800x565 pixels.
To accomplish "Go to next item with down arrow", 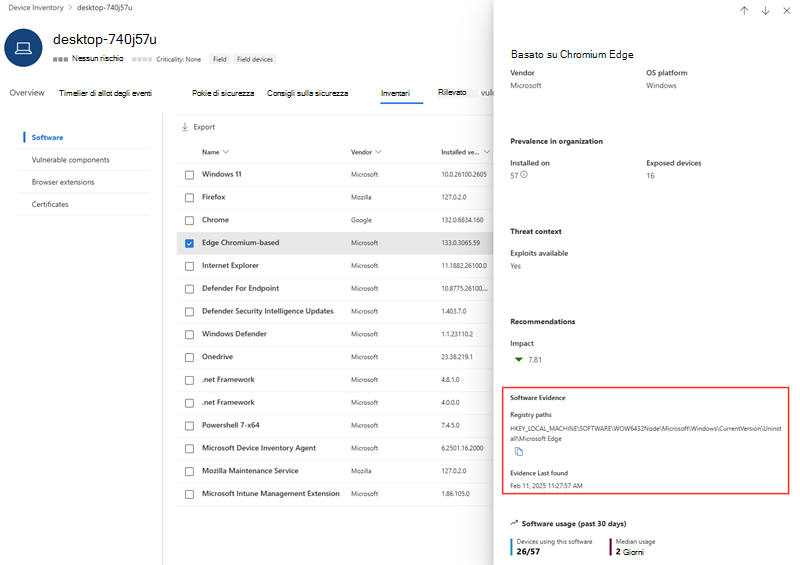I will coord(765,11).
